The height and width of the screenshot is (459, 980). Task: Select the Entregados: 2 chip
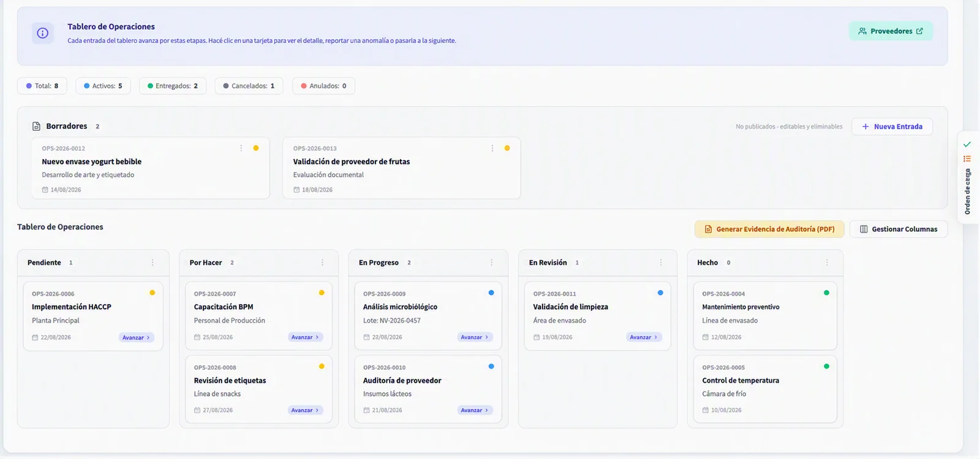[173, 86]
